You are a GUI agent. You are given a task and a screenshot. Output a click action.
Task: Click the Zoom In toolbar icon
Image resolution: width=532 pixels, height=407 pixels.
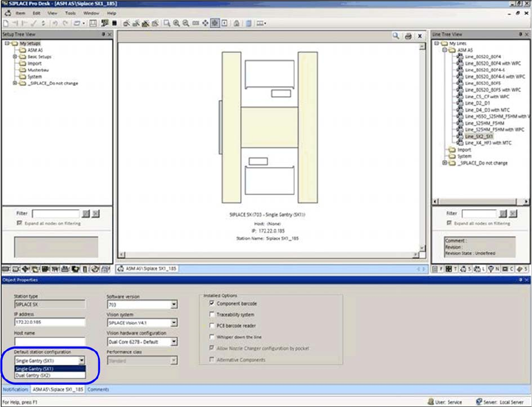[176, 23]
